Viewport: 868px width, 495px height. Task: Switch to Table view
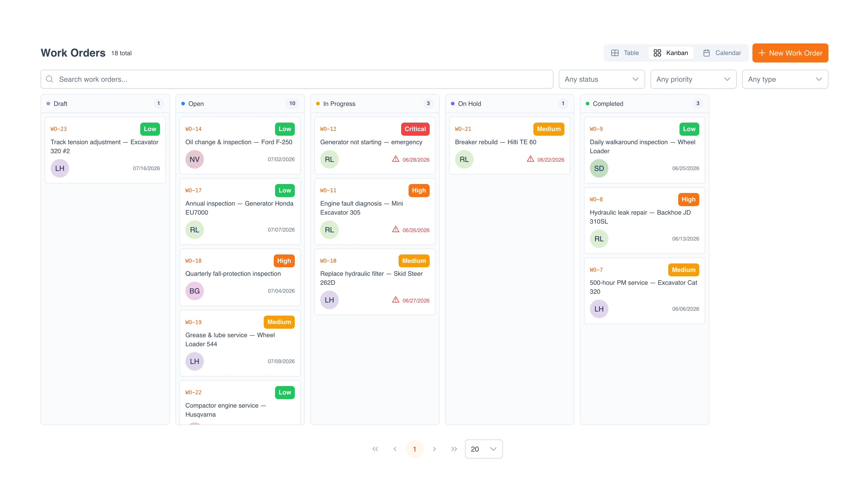625,53
